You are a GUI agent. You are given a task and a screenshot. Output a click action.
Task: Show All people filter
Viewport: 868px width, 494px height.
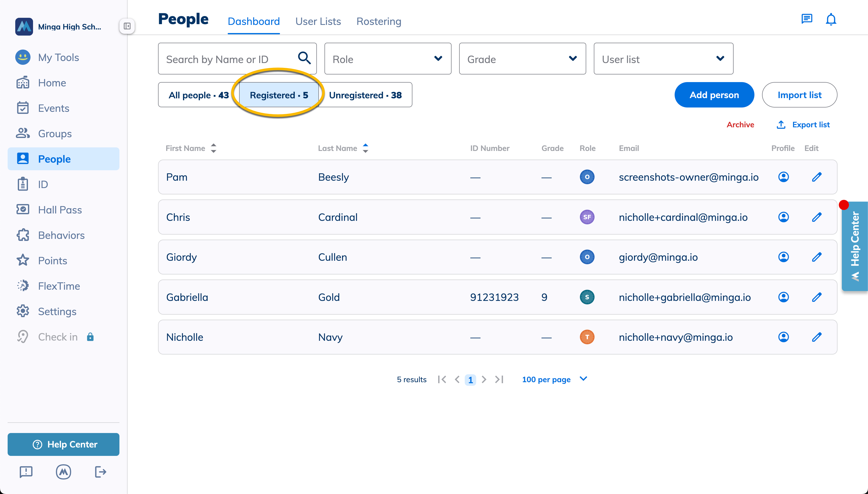pos(199,95)
